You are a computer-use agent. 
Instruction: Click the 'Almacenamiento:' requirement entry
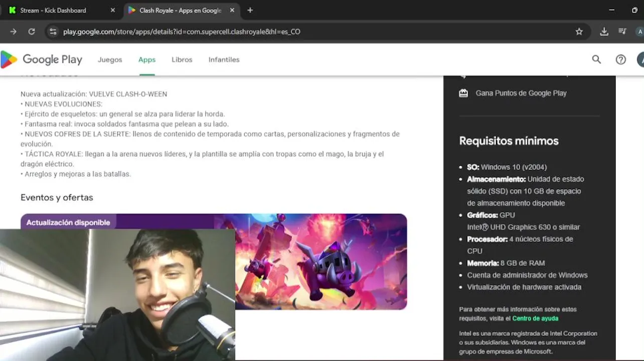[526, 191]
